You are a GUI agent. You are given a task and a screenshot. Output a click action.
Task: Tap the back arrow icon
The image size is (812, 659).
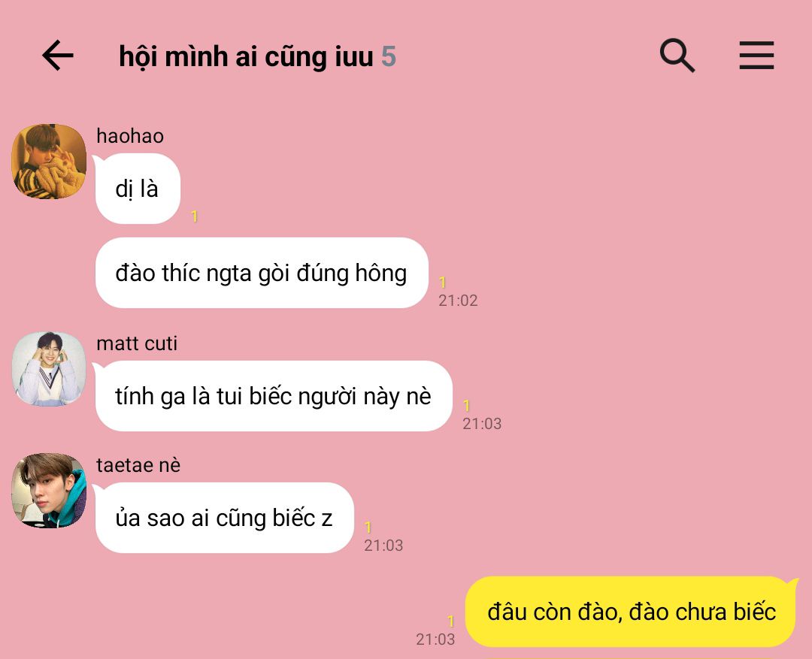(57, 55)
